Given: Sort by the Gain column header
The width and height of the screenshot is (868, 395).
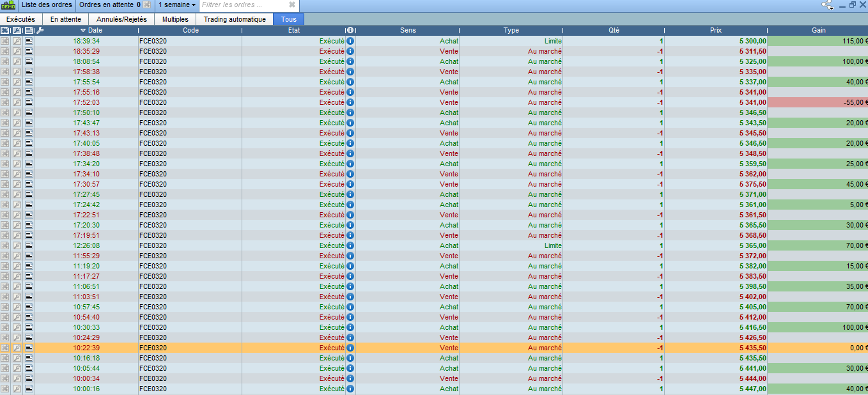Looking at the screenshot, I should [x=818, y=30].
